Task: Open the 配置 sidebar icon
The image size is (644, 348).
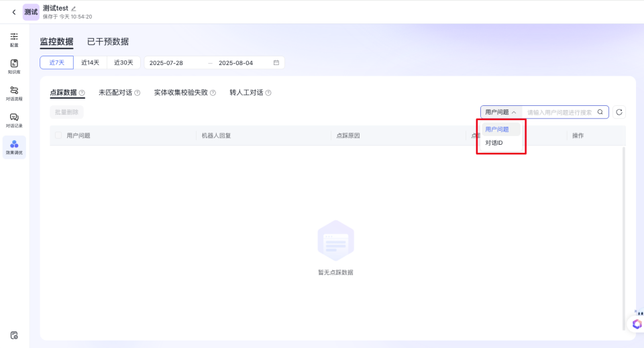Action: 14,40
